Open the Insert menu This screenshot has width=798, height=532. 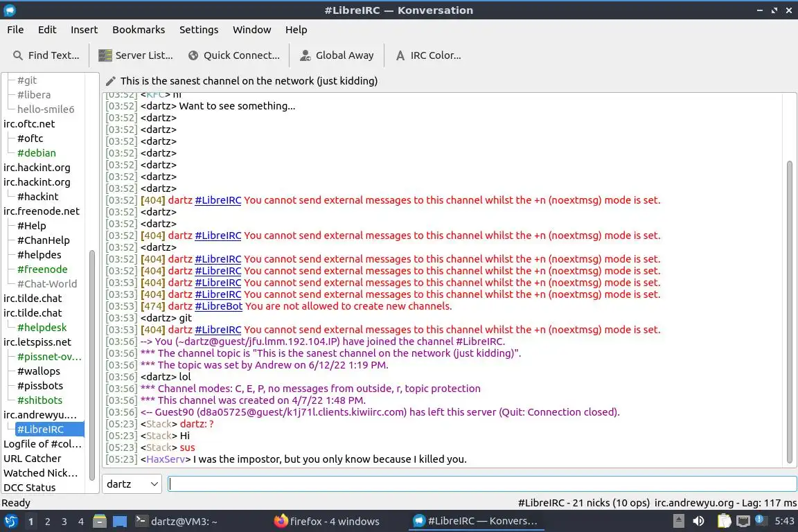[x=84, y=30]
